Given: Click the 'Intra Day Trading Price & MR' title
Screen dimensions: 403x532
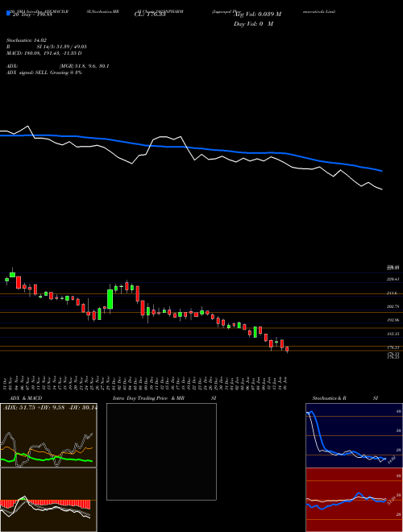Looking at the screenshot, I should click(148, 398).
